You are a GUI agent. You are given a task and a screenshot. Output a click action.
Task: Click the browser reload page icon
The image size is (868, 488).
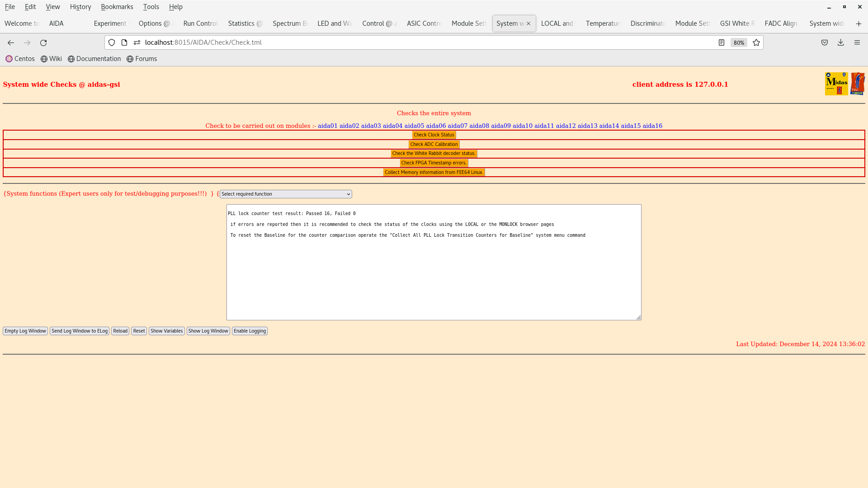[43, 42]
